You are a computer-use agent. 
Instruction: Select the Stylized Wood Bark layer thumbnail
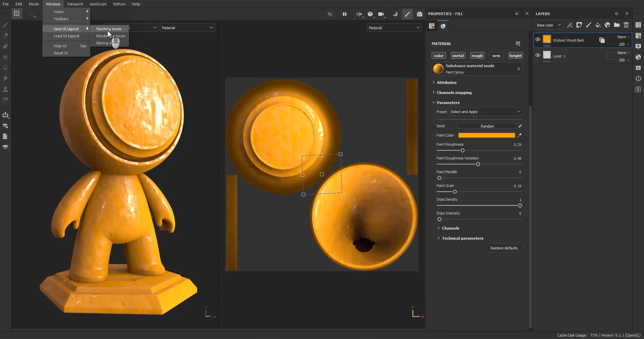(547, 39)
